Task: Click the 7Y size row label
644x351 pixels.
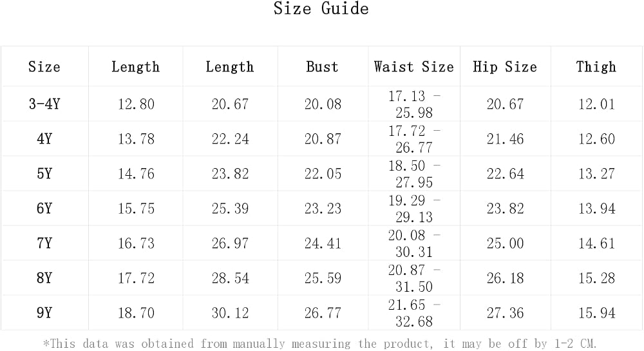Action: [44, 243]
